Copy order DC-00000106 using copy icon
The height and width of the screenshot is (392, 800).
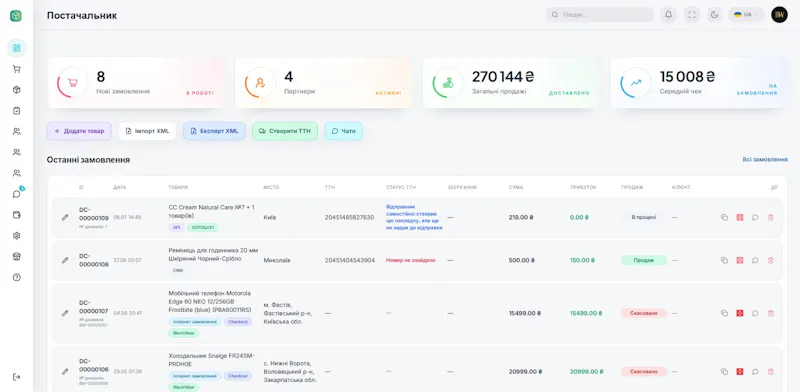(724, 372)
